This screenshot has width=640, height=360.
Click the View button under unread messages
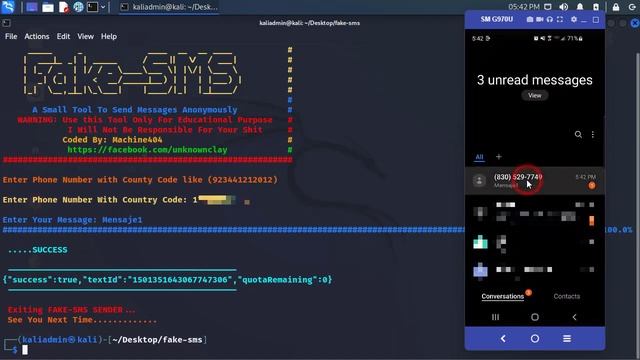coord(535,96)
